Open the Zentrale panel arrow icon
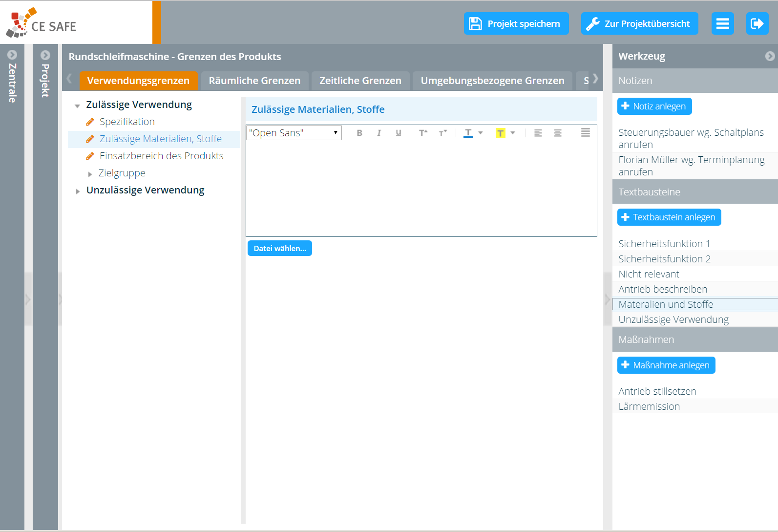Screen dimensions: 778x532 12,55
